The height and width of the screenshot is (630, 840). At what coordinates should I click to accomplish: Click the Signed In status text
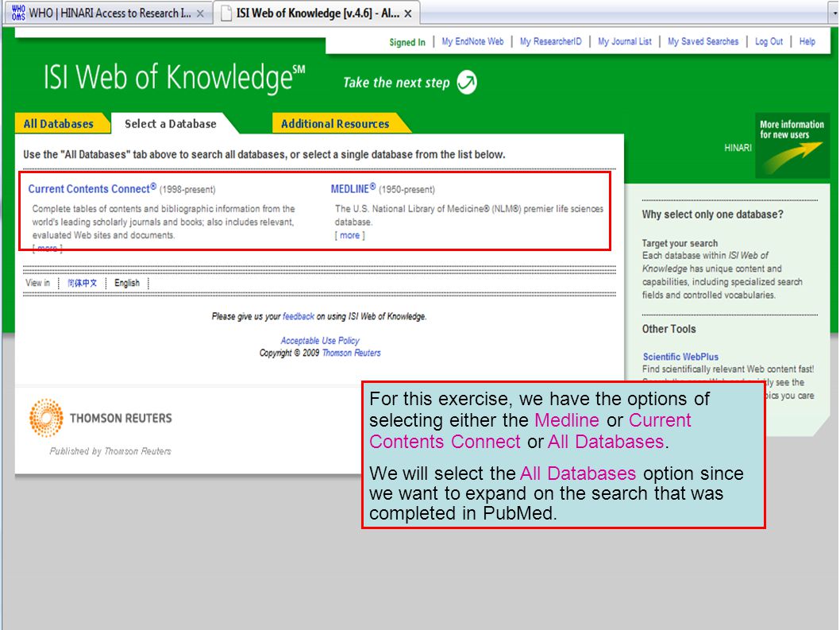pos(407,42)
